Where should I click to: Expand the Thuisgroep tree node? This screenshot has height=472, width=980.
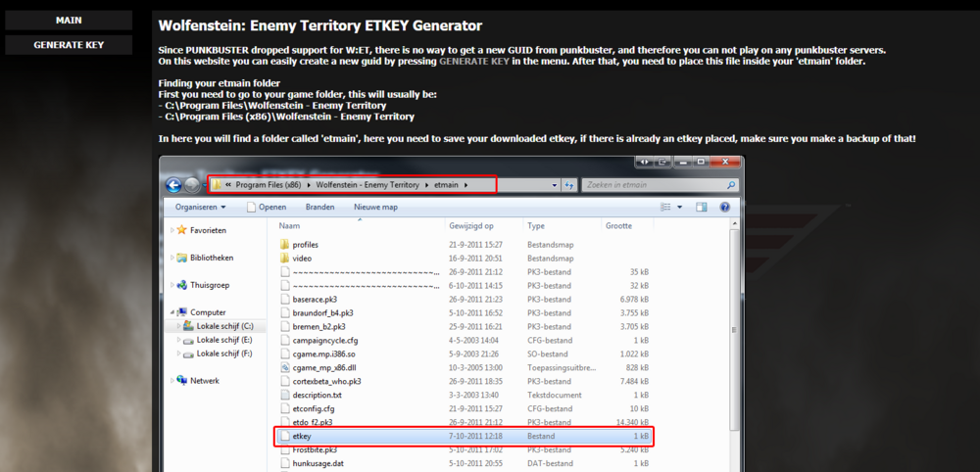click(x=172, y=285)
